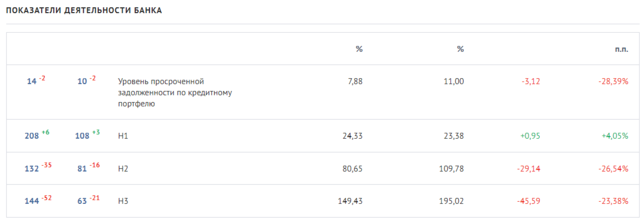The image size is (644, 223).
Task: Click the green +4,05% change value
Action: [x=615, y=136]
